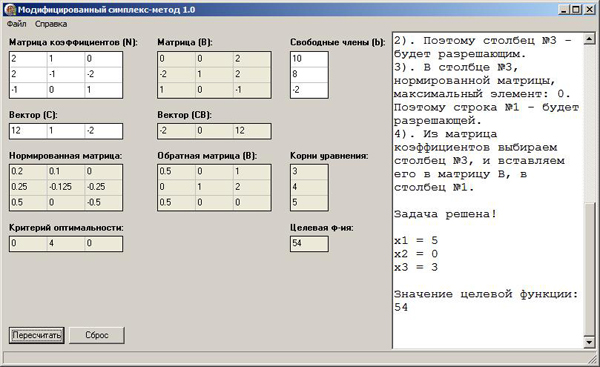This screenshot has width=600, height=367.
Task: Maximize the window using title bar button
Action: pyautogui.click(x=576, y=10)
